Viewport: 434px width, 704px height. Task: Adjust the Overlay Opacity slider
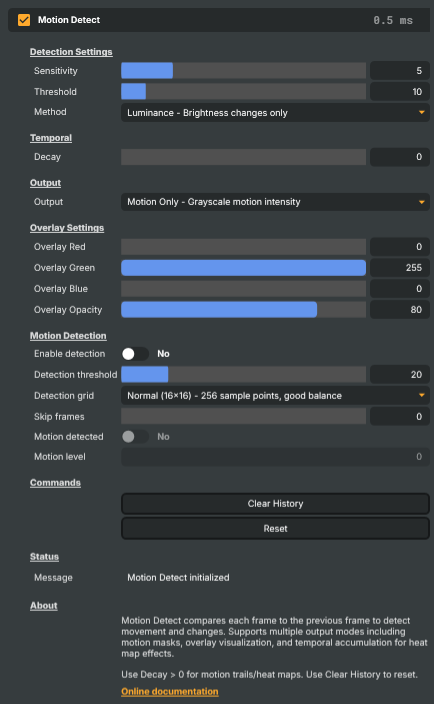point(243,310)
